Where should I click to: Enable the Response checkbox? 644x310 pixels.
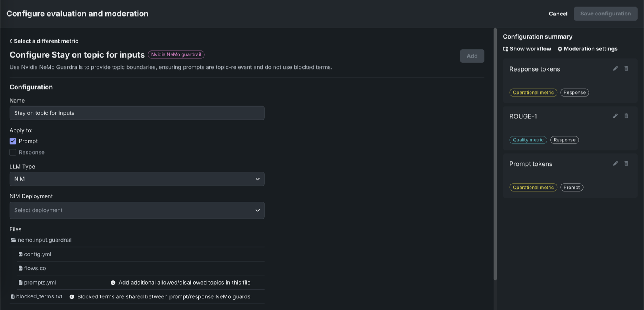(x=13, y=152)
